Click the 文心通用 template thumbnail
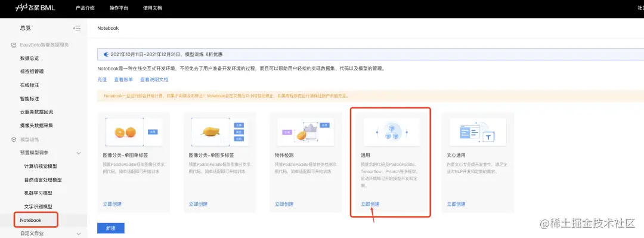The height and width of the screenshot is (238, 644). (x=478, y=132)
